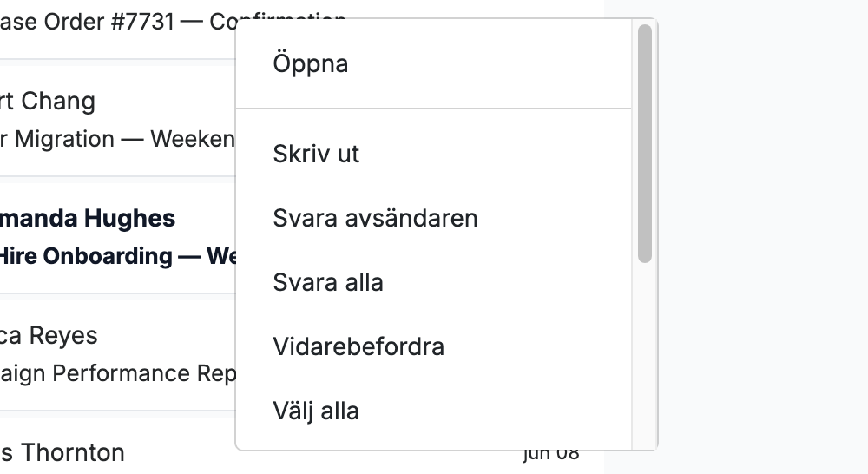Click the context menu scrollbar thumb

(644, 143)
